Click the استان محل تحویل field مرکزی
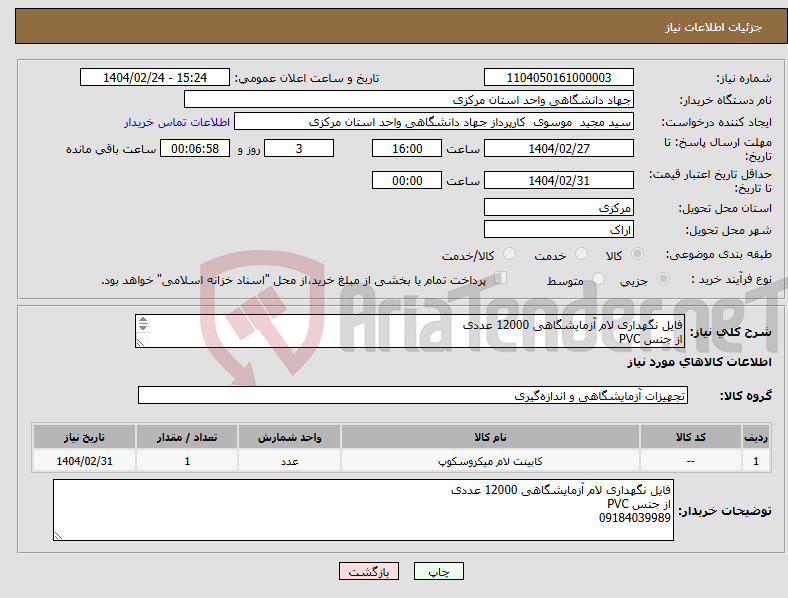 pos(559,207)
